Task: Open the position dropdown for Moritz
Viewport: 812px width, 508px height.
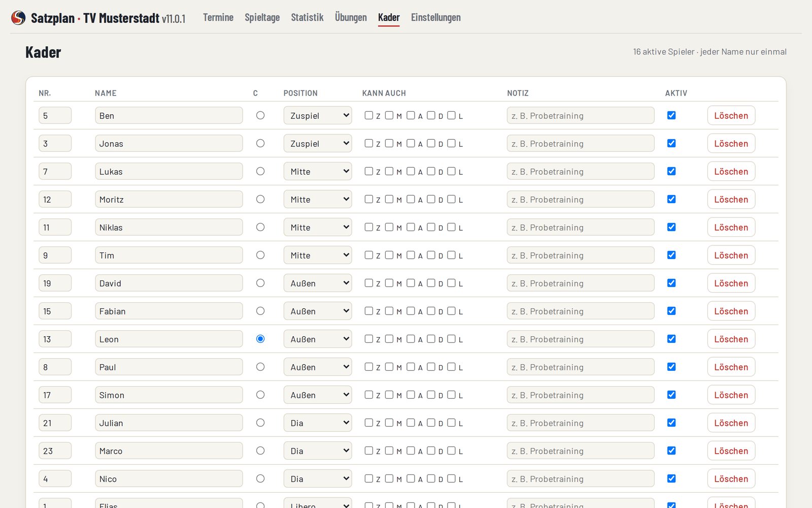Action: click(318, 199)
